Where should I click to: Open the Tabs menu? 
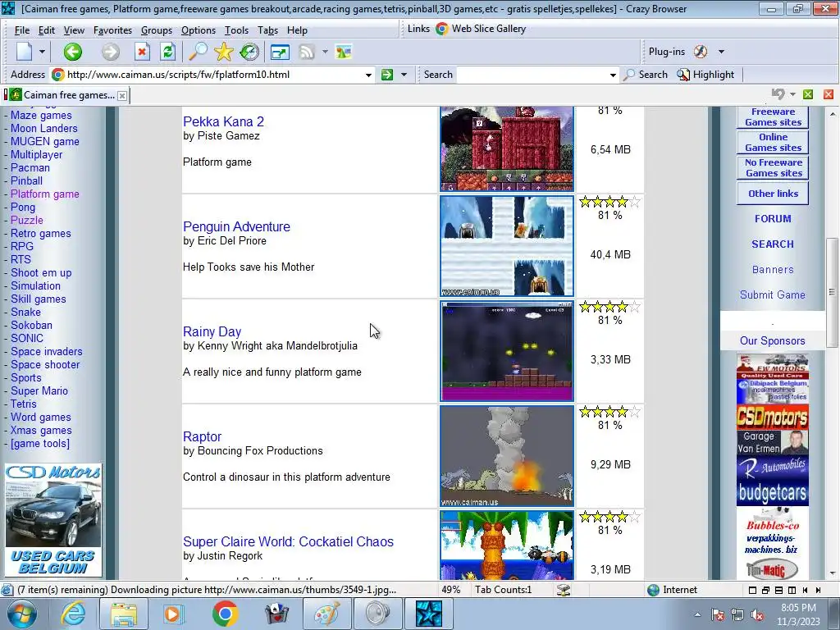tap(267, 30)
